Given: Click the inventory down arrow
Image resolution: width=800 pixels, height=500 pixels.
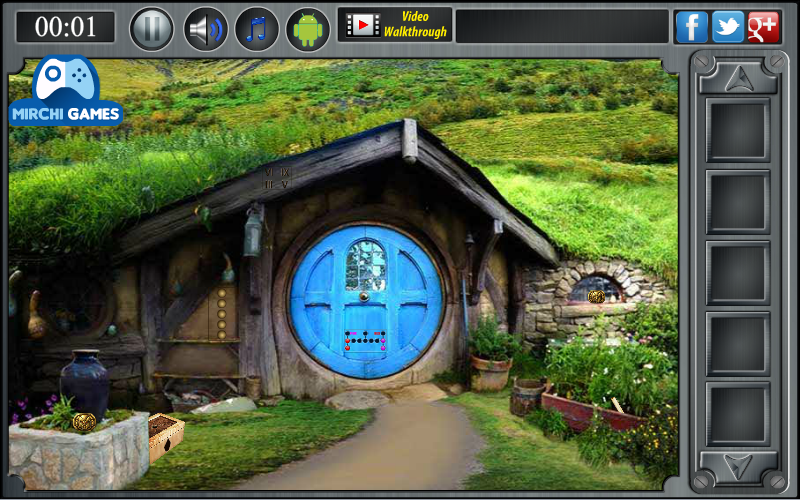Looking at the screenshot, I should pos(738,466).
